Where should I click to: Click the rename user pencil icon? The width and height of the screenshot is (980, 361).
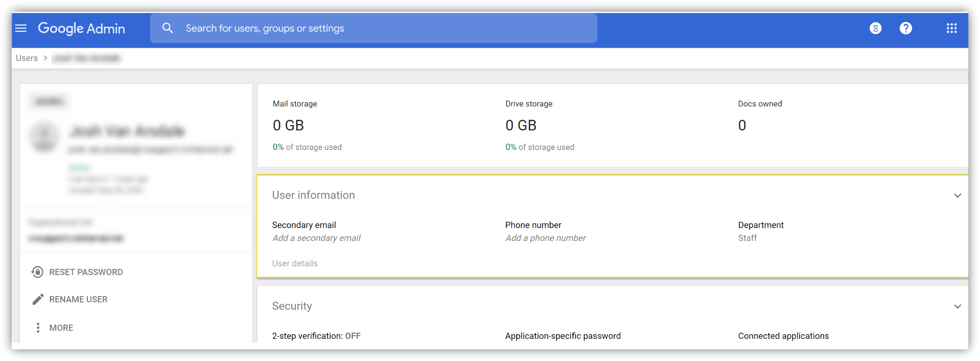click(x=38, y=299)
